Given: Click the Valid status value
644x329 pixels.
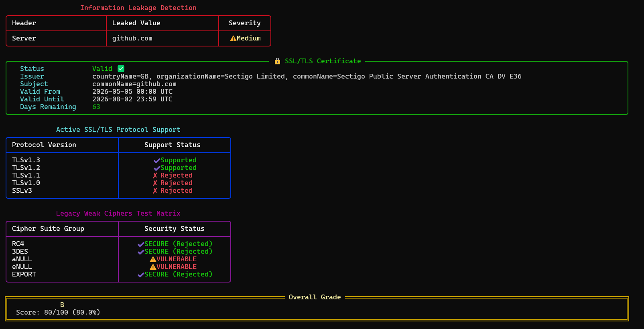Looking at the screenshot, I should 102,69.
